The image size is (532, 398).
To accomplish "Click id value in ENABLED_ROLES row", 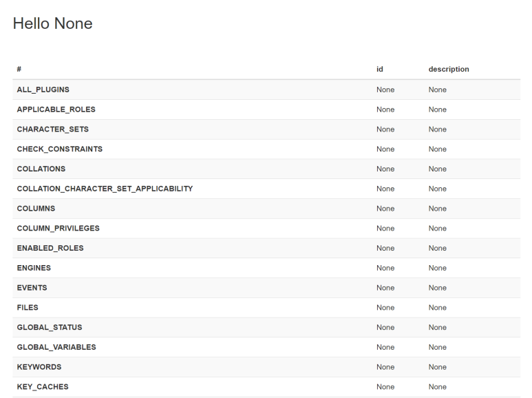I will click(x=385, y=249).
